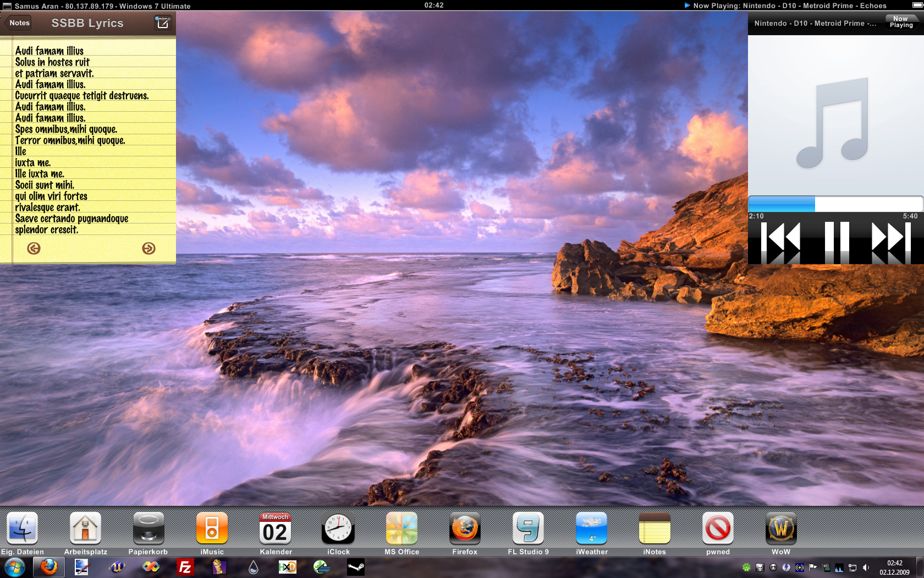This screenshot has width=924, height=578.
Task: Open the Kalender dock icon
Action: click(275, 528)
